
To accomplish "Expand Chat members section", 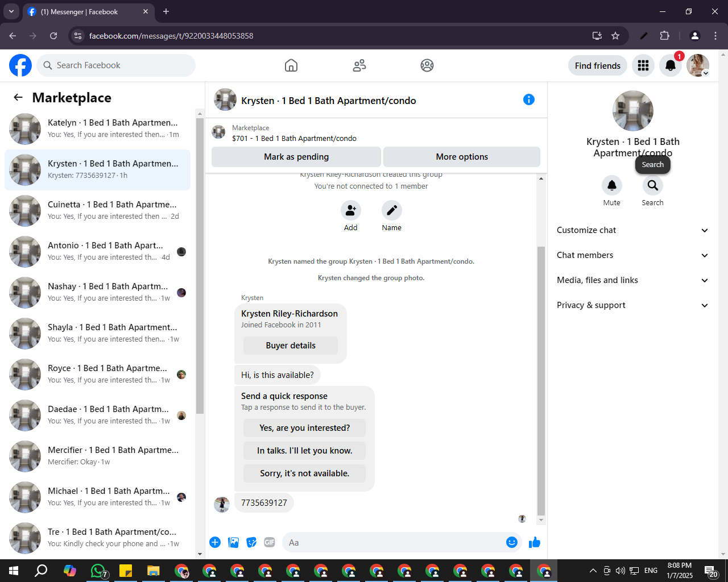I will [632, 255].
